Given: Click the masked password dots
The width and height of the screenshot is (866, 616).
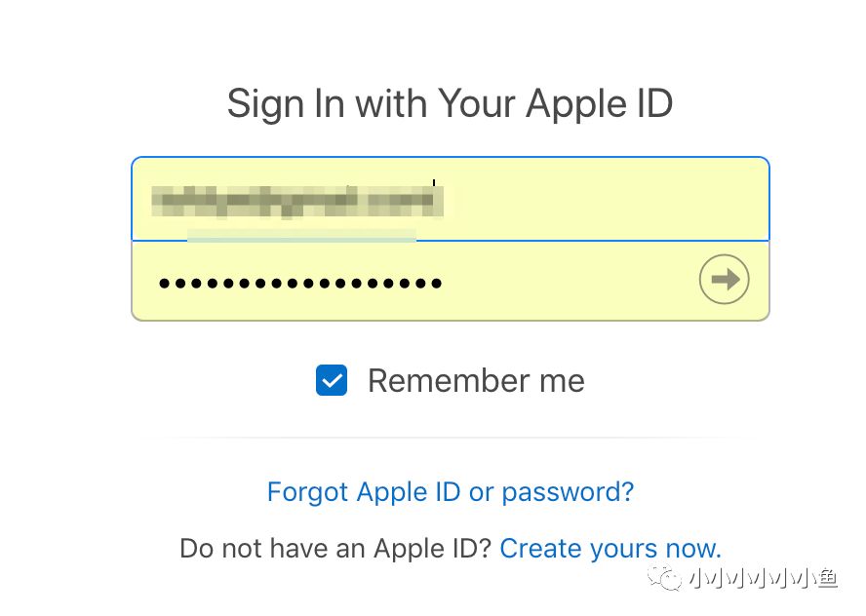Looking at the screenshot, I should [300, 284].
